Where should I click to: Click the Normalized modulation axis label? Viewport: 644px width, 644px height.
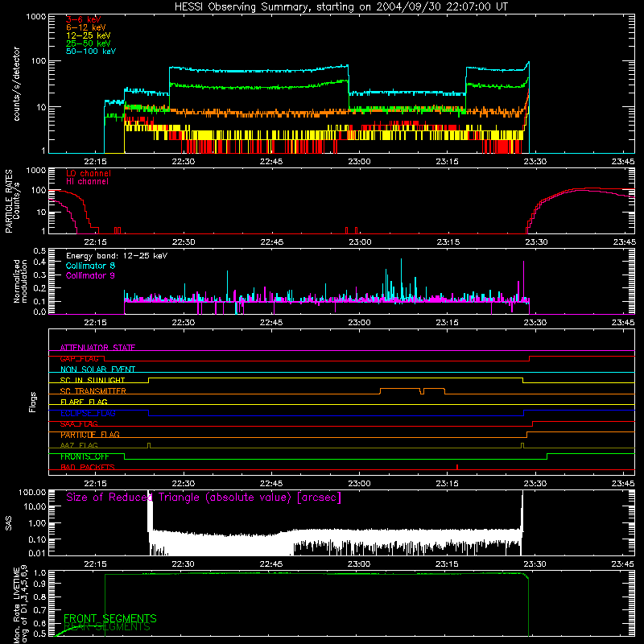point(20,281)
